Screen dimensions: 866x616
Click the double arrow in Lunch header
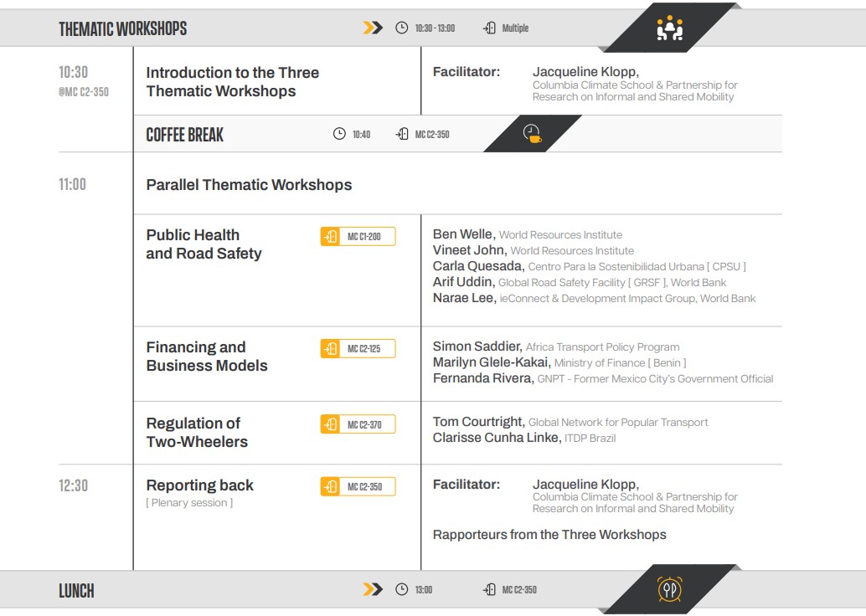[373, 590]
